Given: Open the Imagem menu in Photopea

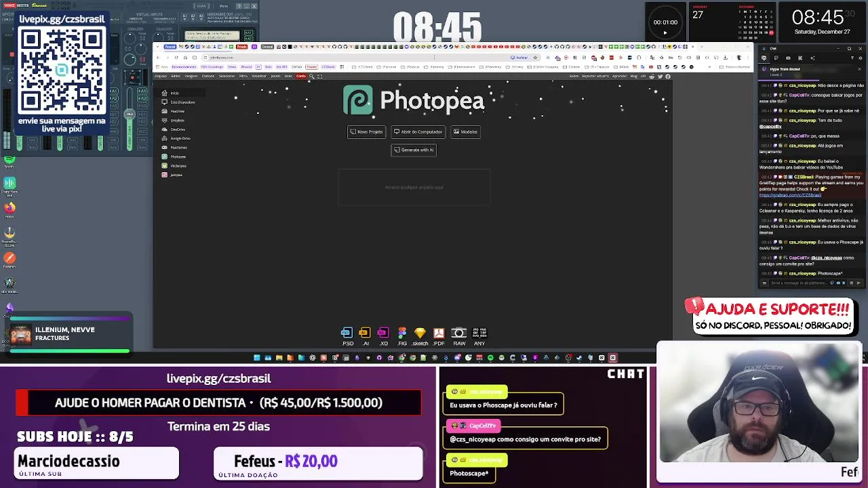Looking at the screenshot, I should click(x=191, y=76).
